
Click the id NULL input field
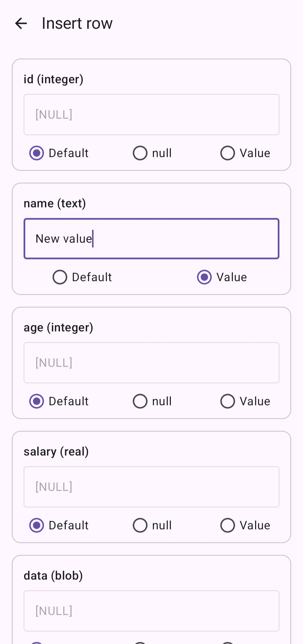151,114
